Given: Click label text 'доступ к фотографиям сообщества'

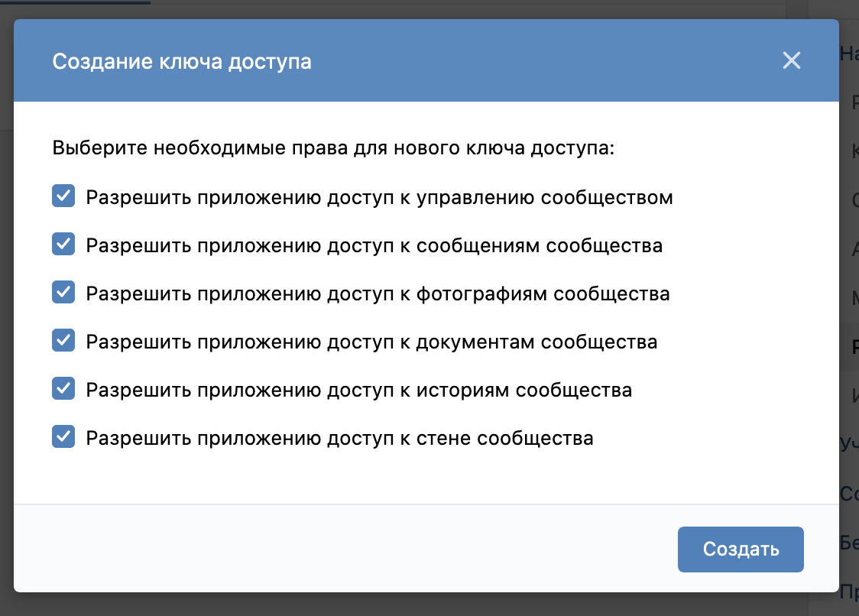Looking at the screenshot, I should click(x=498, y=294).
